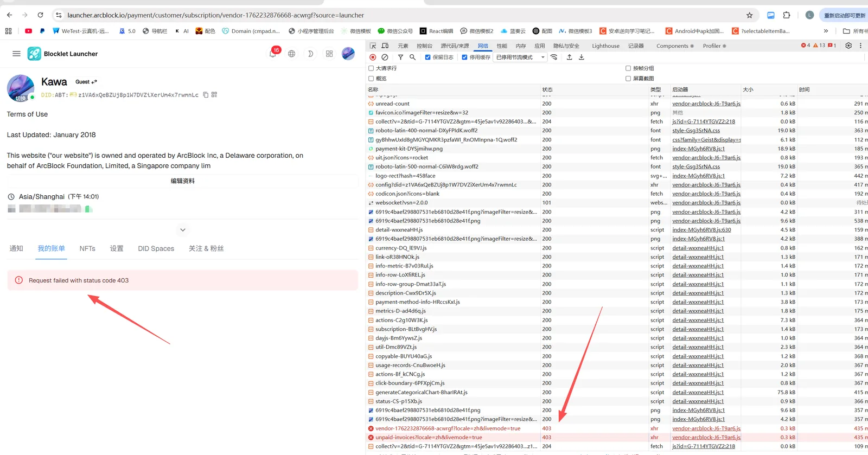The image size is (868, 455).
Task: Open the DevTools 元素 panel
Action: (x=403, y=46)
